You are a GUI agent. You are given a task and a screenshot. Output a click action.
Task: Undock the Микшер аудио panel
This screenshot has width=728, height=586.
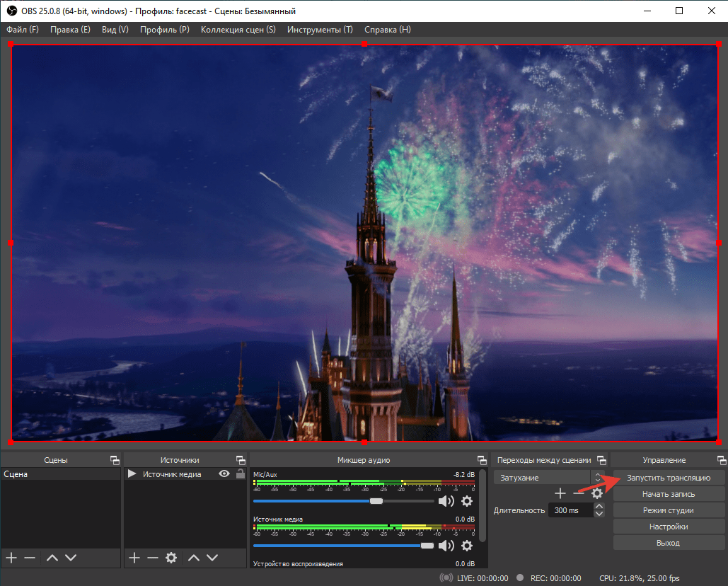pyautogui.click(x=482, y=460)
